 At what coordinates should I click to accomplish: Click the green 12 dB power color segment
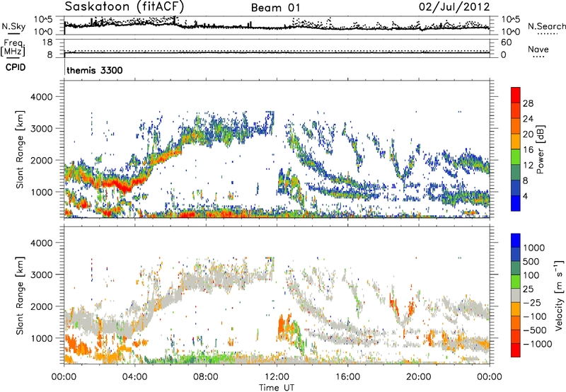coord(516,157)
